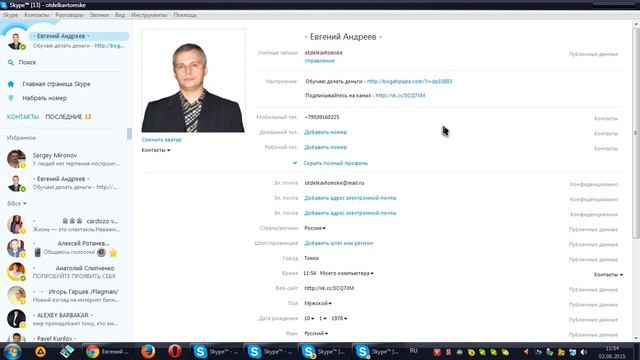Click yellow triangle icon in taskbar
Screen dimensions: 640x360
click(x=40, y=351)
